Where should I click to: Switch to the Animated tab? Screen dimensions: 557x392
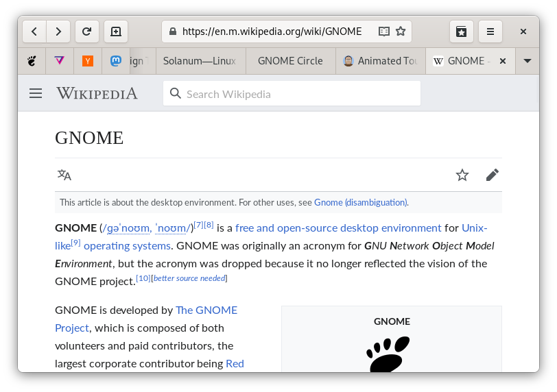381,61
